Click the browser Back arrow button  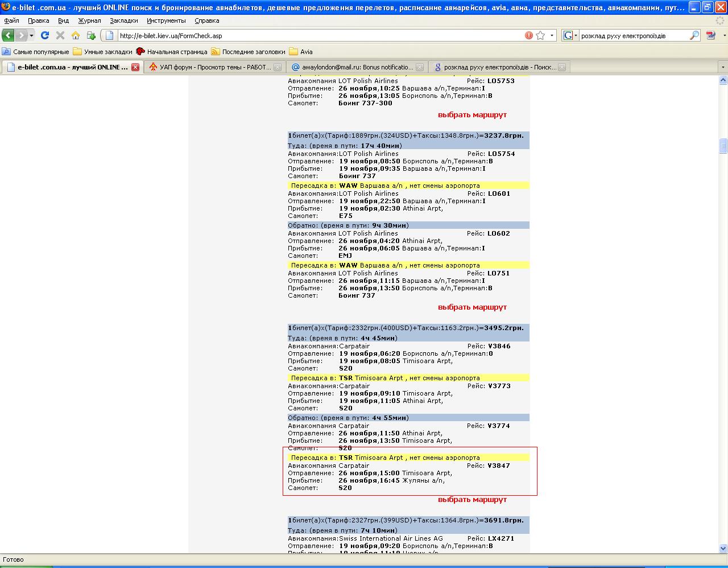click(x=9, y=35)
